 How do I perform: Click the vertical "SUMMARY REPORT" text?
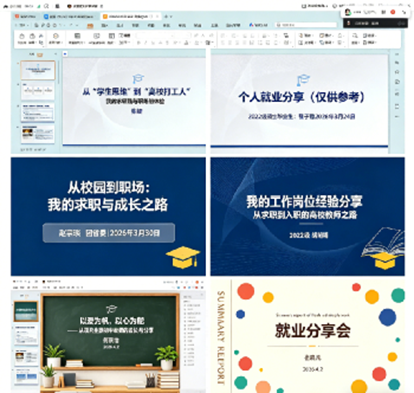(x=221, y=338)
